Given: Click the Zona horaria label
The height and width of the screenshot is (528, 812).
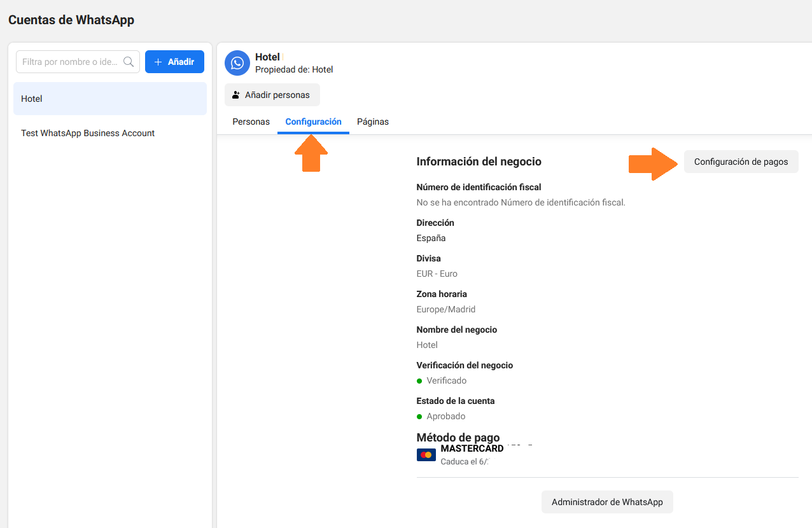Looking at the screenshot, I should [442, 294].
